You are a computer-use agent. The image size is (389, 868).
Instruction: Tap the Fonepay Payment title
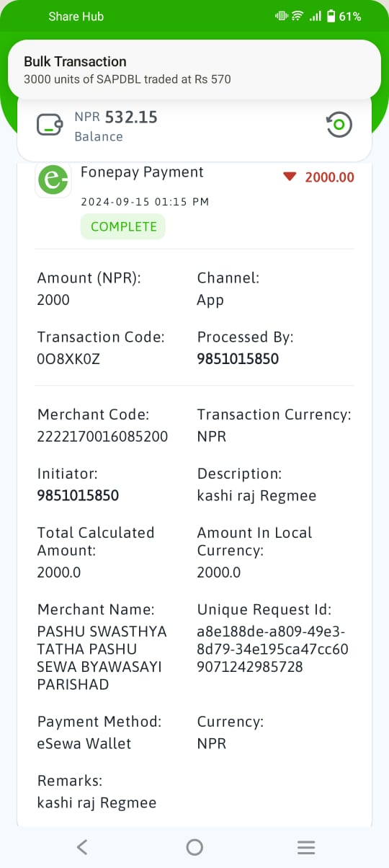pyautogui.click(x=142, y=172)
